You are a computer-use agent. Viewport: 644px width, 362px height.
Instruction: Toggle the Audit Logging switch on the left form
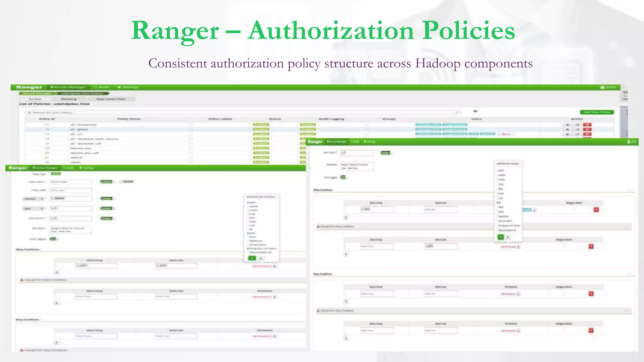click(x=54, y=239)
